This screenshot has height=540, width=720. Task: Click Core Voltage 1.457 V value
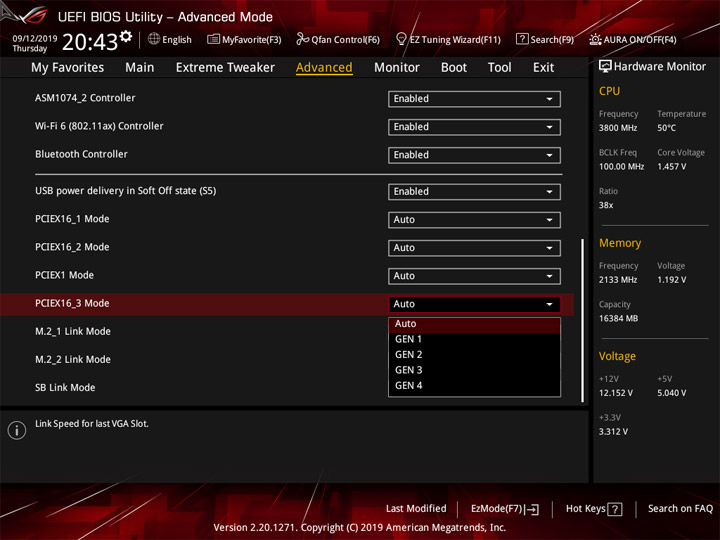coord(671,167)
